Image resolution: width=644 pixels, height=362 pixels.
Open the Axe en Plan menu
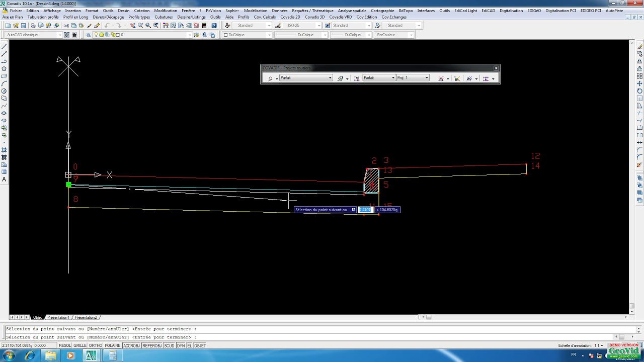13,17
